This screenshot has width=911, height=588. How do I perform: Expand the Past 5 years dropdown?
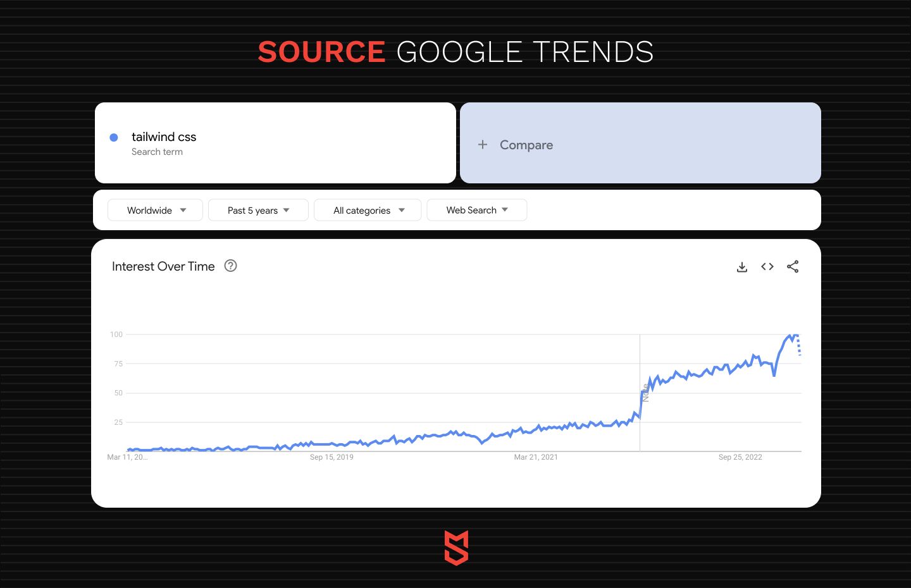(258, 211)
